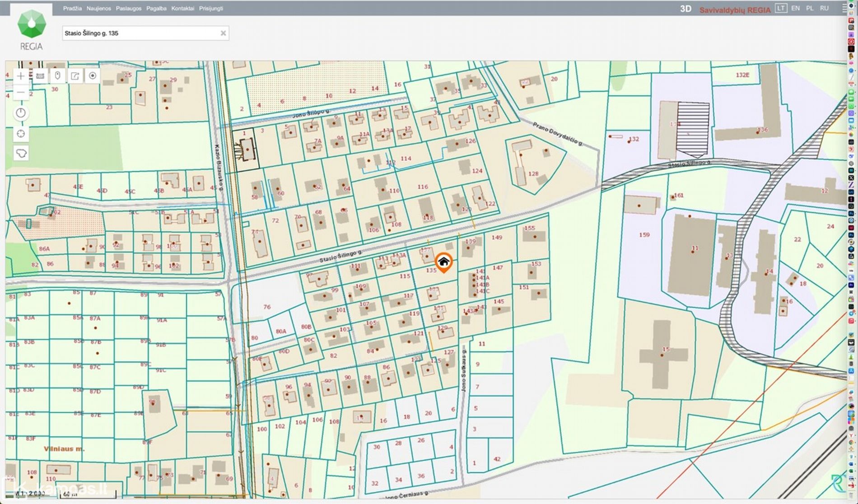Select the place marker pin tool
The height and width of the screenshot is (504, 858).
[57, 76]
